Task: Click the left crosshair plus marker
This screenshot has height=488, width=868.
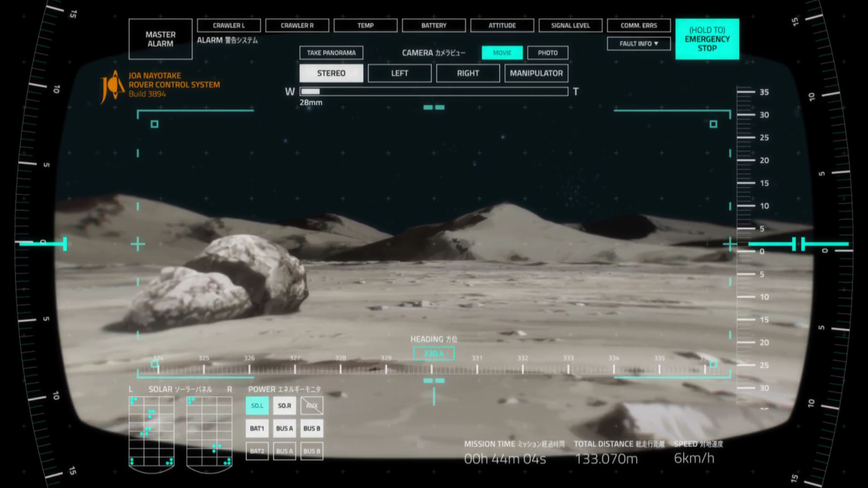Action: pyautogui.click(x=138, y=244)
